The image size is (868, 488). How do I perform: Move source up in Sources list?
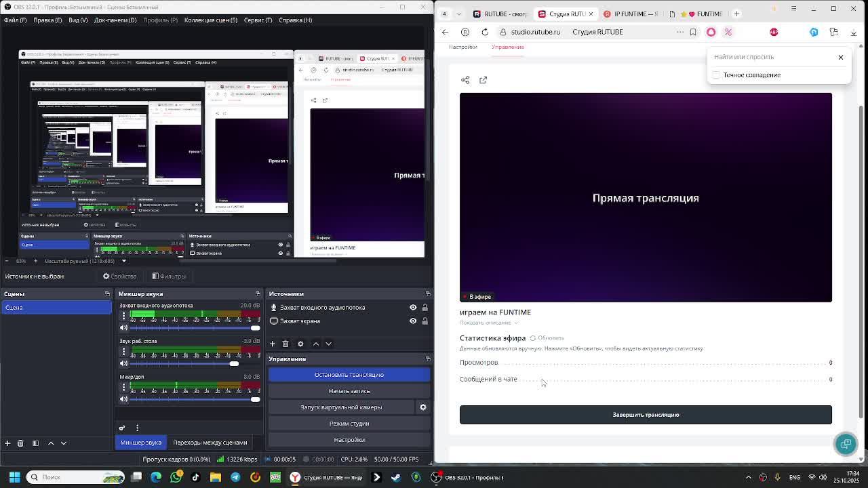(315, 344)
